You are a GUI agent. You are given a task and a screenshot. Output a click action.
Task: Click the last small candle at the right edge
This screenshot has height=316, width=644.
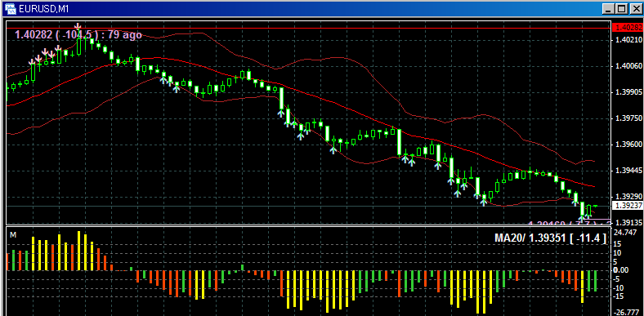coord(596,206)
